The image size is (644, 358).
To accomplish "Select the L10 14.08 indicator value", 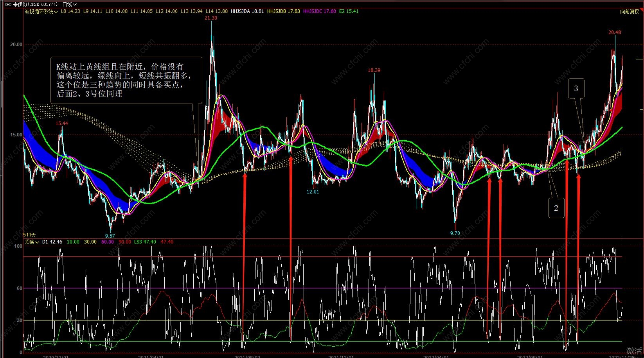I will tap(117, 11).
